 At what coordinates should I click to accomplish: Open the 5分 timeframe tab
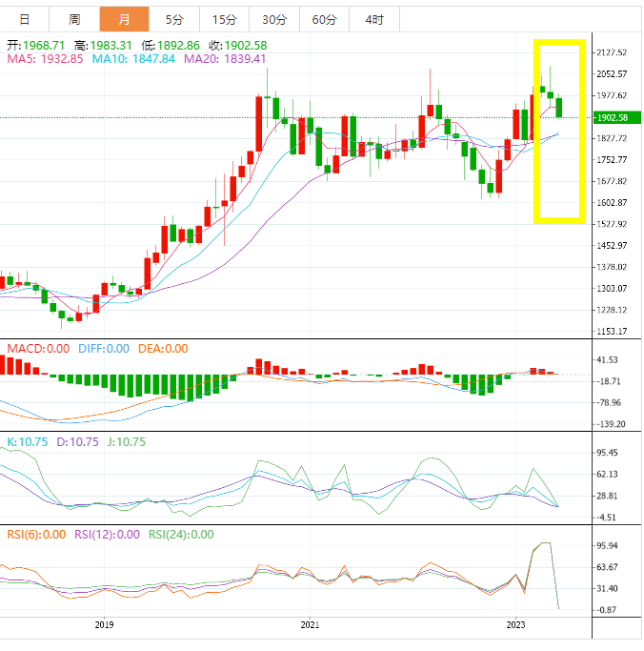[x=174, y=19]
